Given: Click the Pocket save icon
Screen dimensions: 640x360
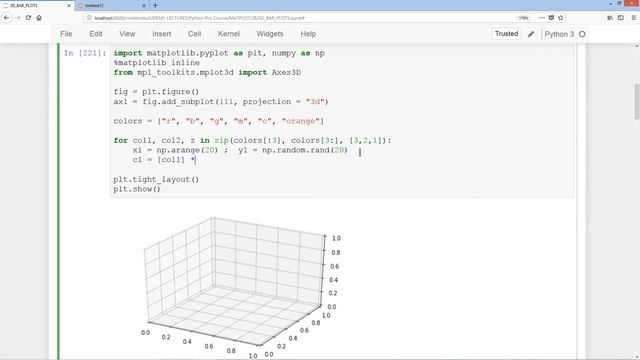Looking at the screenshot, I should [551, 18].
